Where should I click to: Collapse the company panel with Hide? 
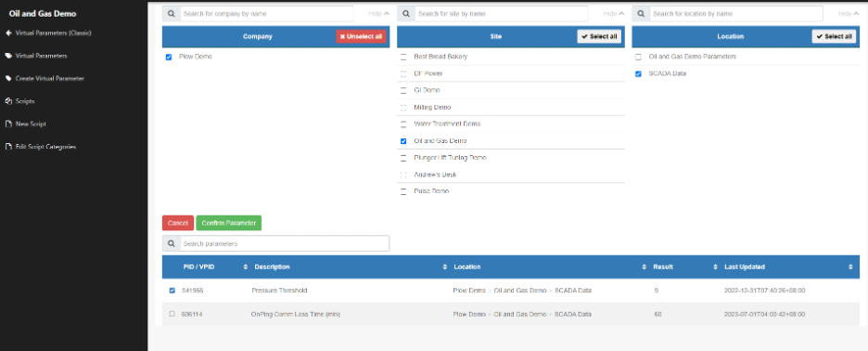coord(379,14)
